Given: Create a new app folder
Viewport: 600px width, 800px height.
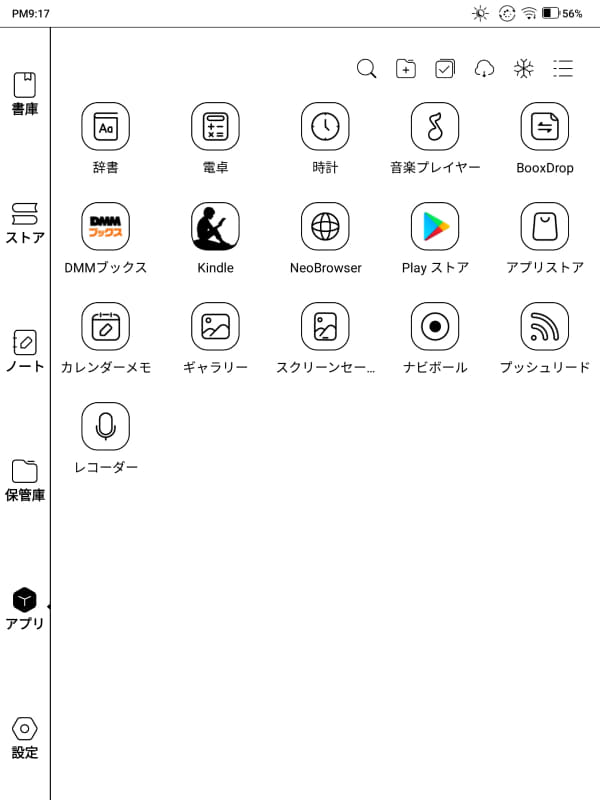Looking at the screenshot, I should pyautogui.click(x=406, y=68).
